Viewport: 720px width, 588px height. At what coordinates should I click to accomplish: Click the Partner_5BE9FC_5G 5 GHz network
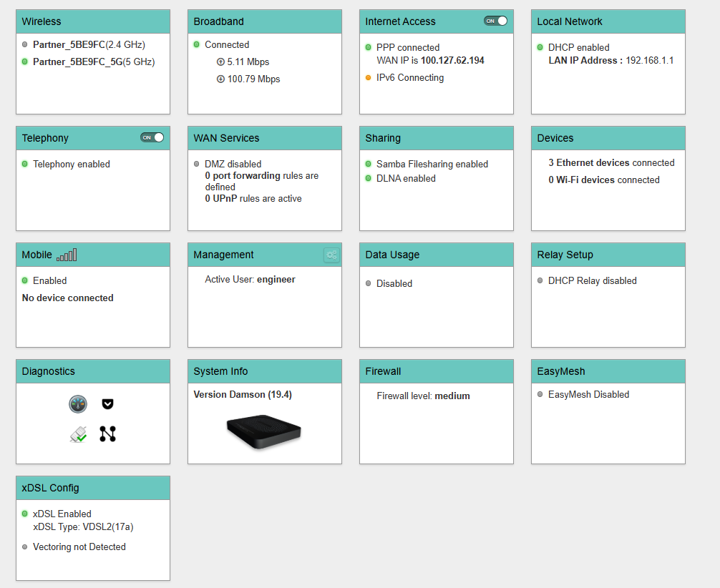click(77, 62)
